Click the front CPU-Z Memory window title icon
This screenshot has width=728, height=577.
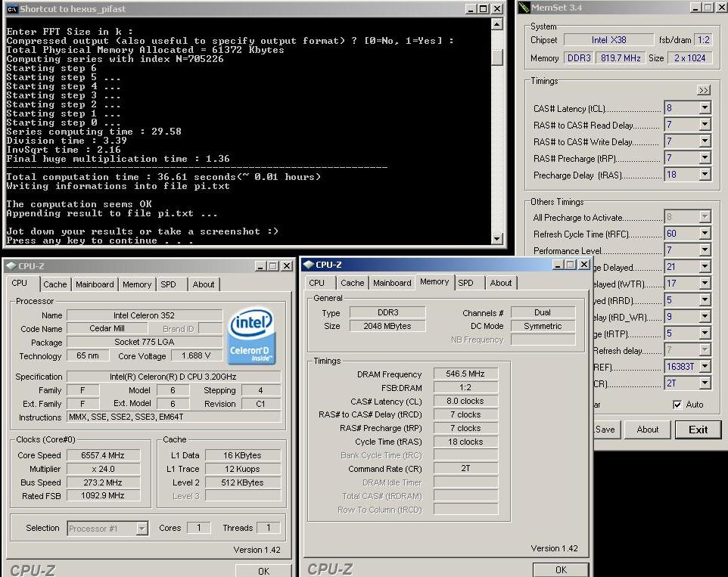tap(308, 265)
